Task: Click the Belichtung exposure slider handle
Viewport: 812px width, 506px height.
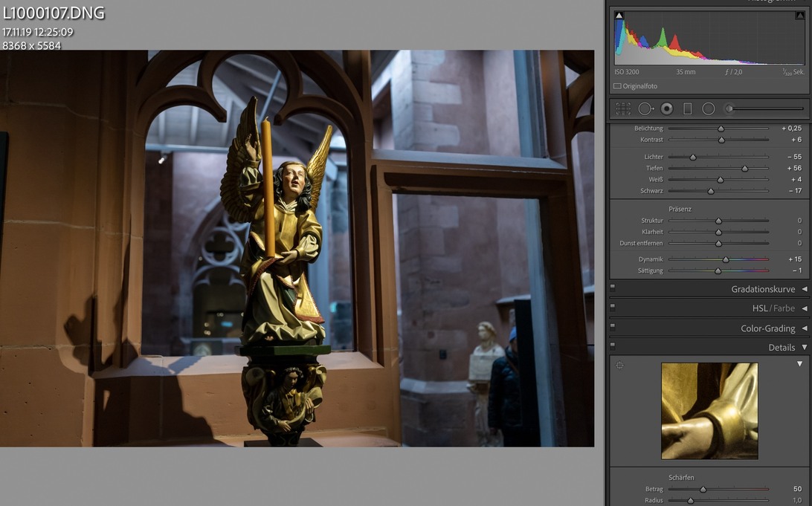Action: pyautogui.click(x=721, y=129)
